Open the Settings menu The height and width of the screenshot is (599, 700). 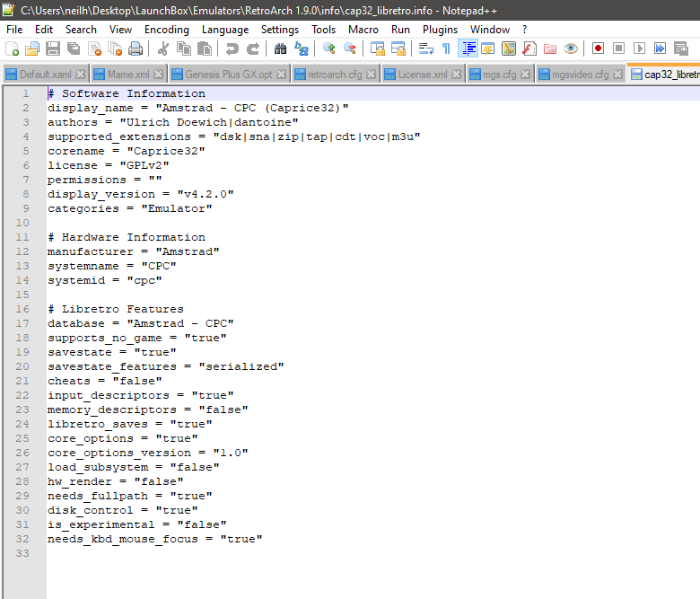pyautogui.click(x=280, y=30)
